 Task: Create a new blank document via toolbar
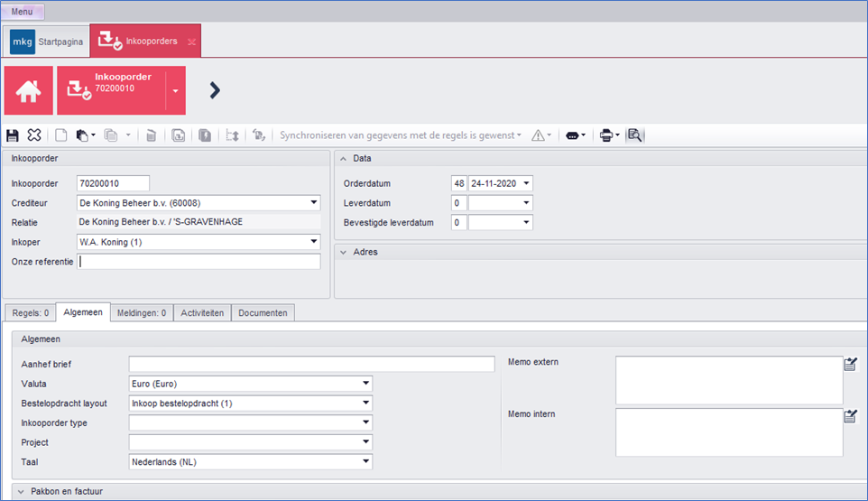(60, 135)
